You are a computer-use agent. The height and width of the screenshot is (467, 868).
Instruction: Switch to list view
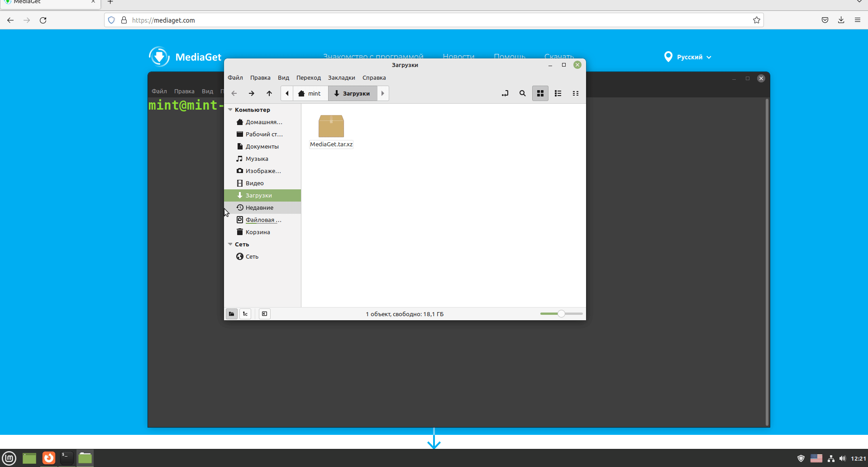[x=558, y=93]
